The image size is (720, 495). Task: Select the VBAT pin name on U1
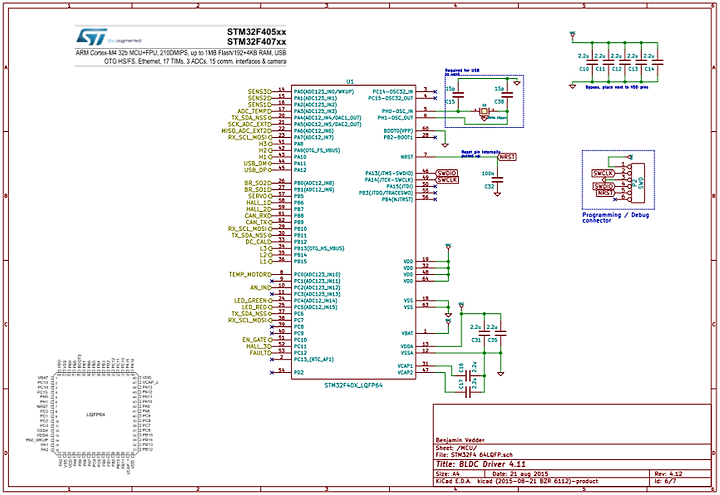[407, 333]
